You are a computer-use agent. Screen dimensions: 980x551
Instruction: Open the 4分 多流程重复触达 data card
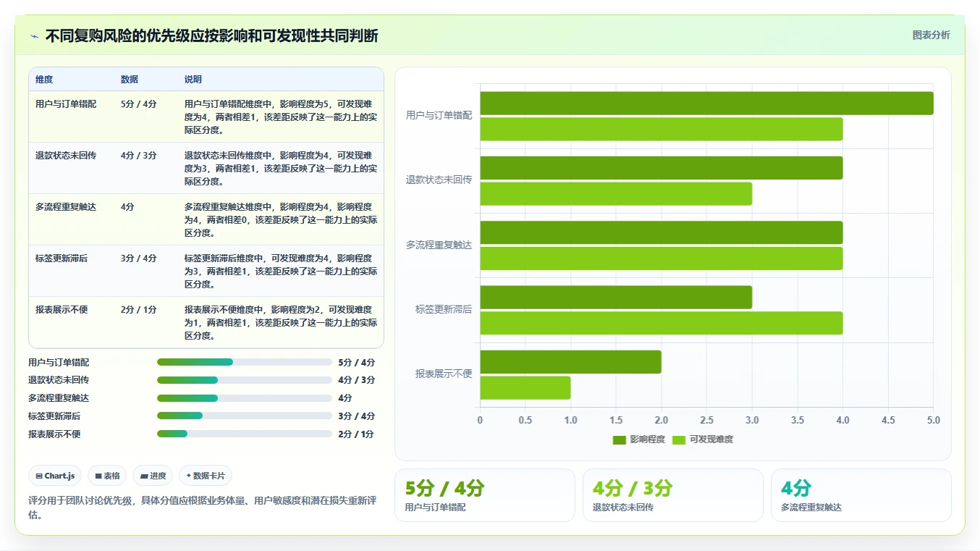[x=861, y=495]
